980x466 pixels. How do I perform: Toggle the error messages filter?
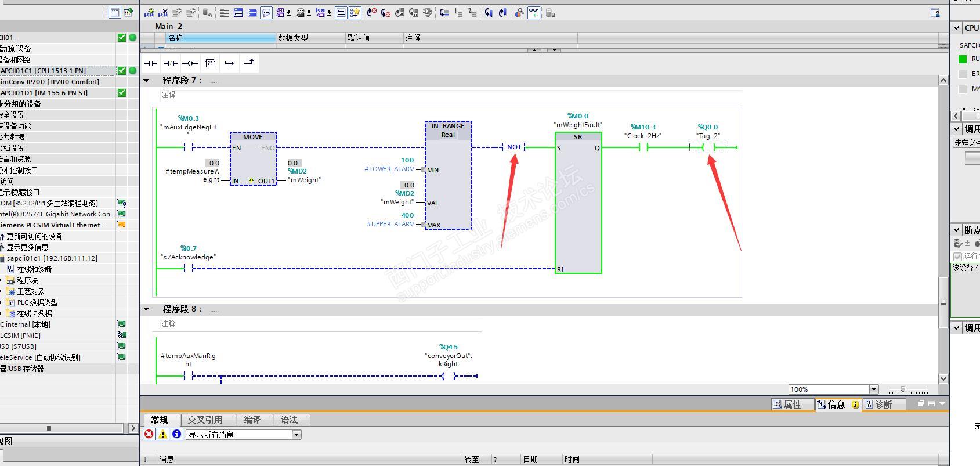tap(149, 434)
